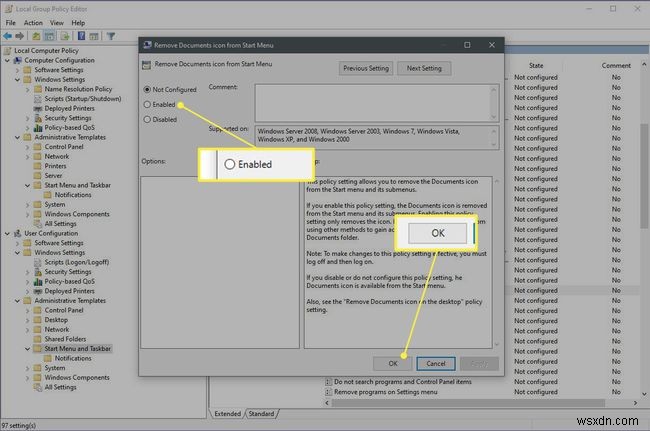Open the File menu
The image size is (650, 431).
11,23
